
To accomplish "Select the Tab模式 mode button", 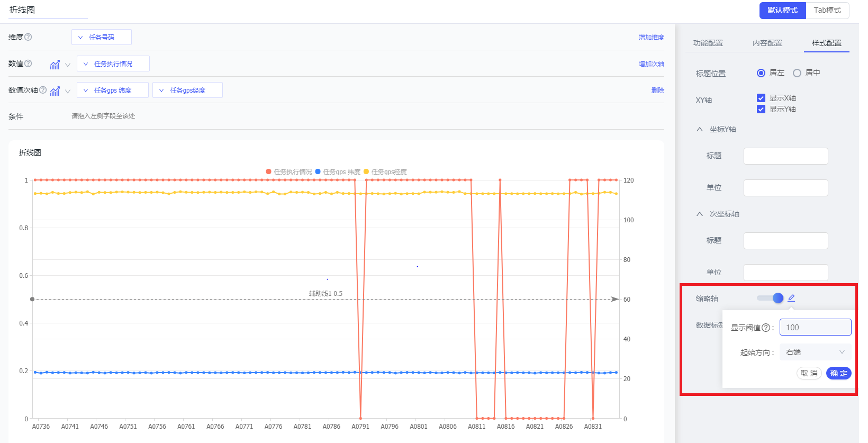I will pyautogui.click(x=827, y=11).
